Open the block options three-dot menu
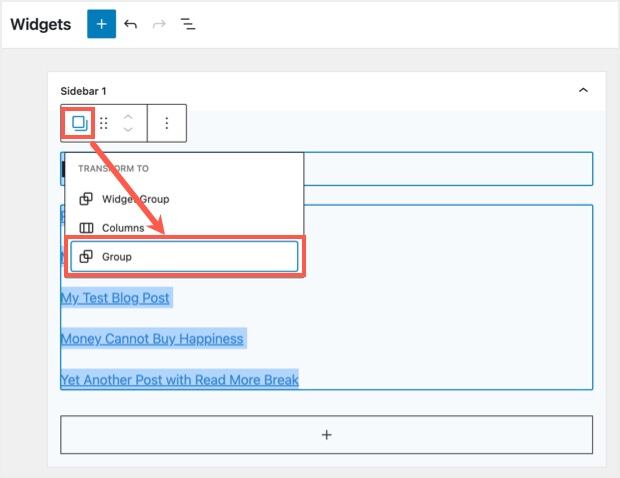Image resolution: width=620 pixels, height=478 pixels. (166, 123)
